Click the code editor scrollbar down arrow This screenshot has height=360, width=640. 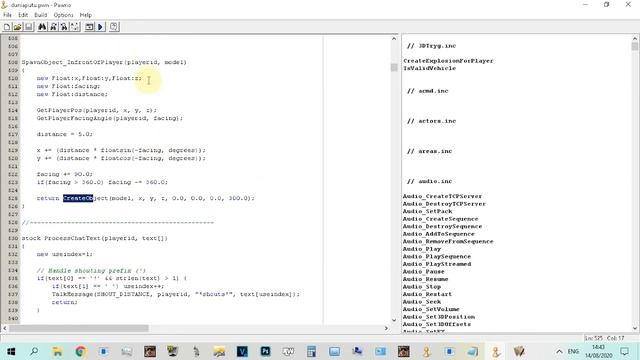point(394,320)
